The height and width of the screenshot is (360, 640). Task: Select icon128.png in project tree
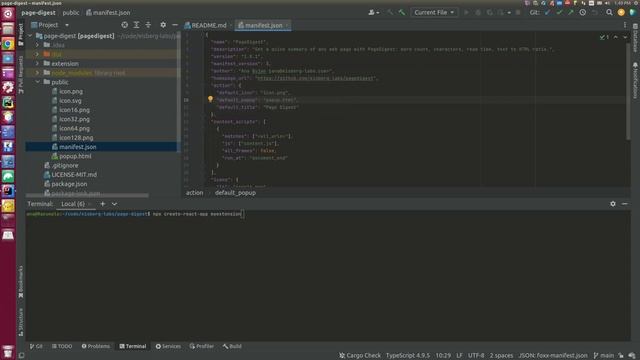pos(76,138)
